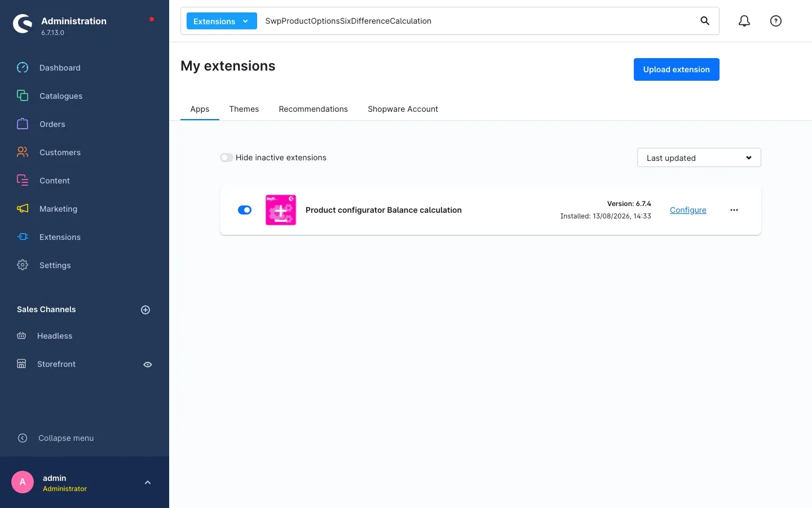
Task: Click the Product configurator extension thumbnail
Action: 281,210
